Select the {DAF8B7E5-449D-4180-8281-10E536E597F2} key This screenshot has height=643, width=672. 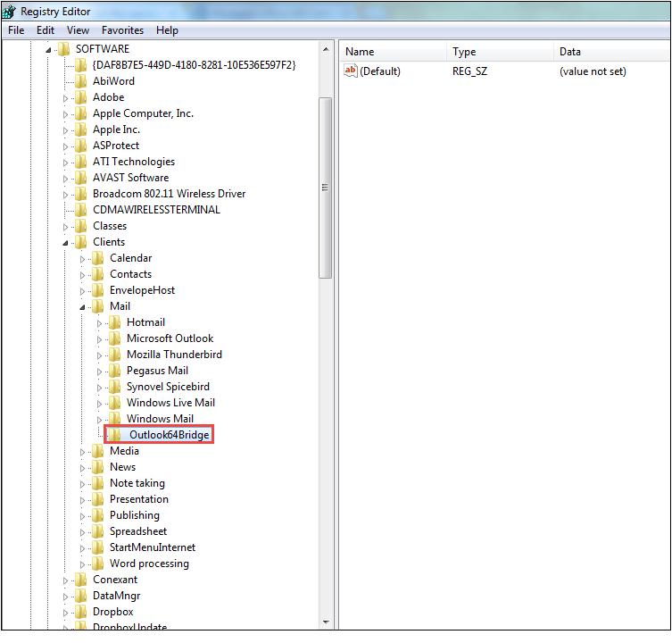coord(195,65)
